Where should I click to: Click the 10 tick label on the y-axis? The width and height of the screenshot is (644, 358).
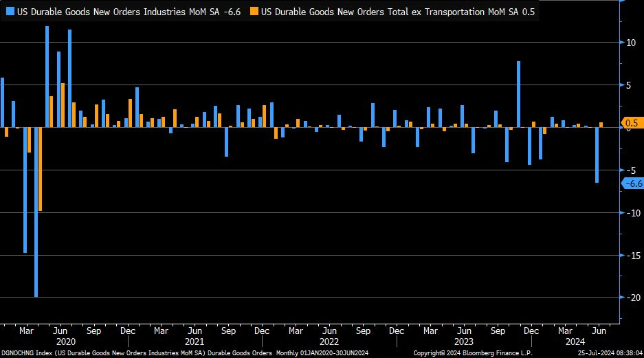point(631,43)
